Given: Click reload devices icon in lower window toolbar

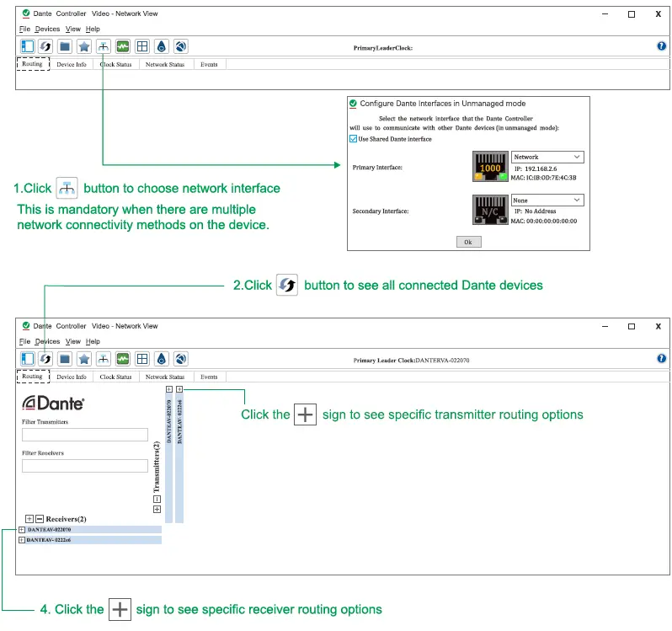Looking at the screenshot, I should (45, 359).
